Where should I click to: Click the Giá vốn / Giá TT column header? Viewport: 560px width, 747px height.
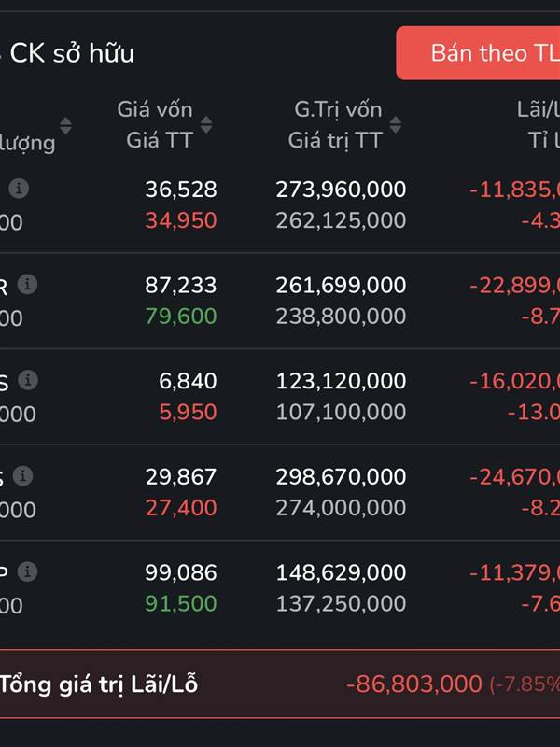(155, 124)
